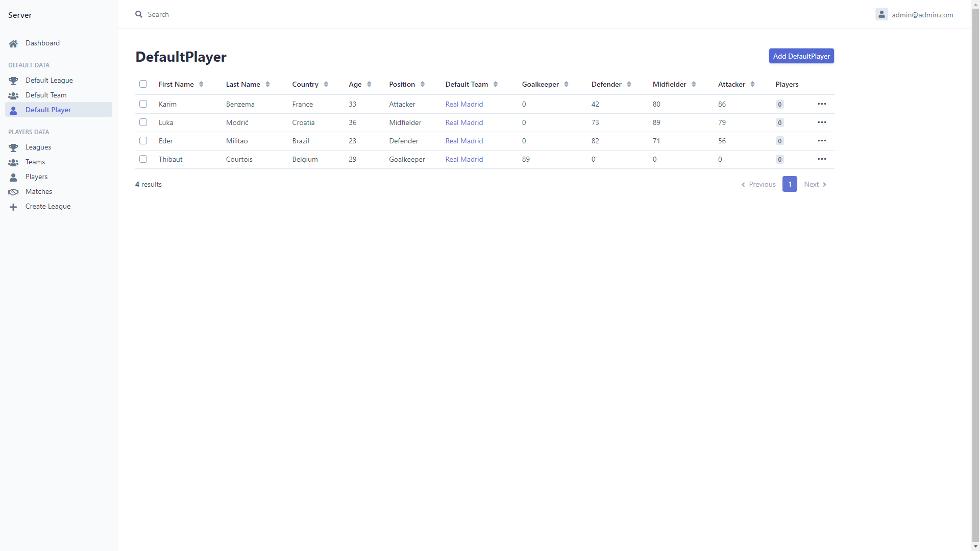Click the search magnifier icon
The width and height of the screenshot is (980, 551).
pyautogui.click(x=139, y=14)
